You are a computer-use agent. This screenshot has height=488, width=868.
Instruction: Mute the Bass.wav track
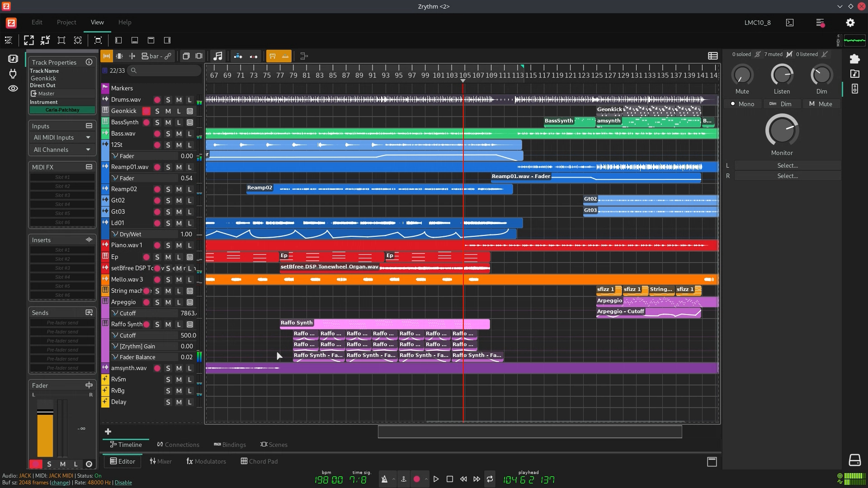coord(179,134)
